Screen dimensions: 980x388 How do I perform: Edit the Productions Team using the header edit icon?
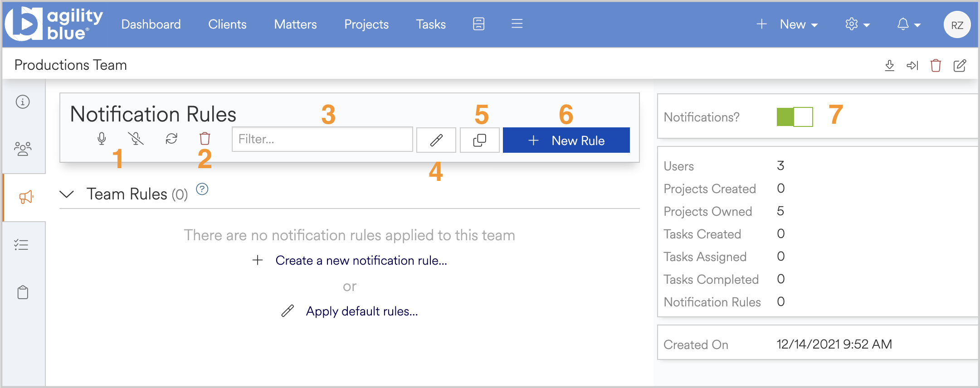point(960,66)
